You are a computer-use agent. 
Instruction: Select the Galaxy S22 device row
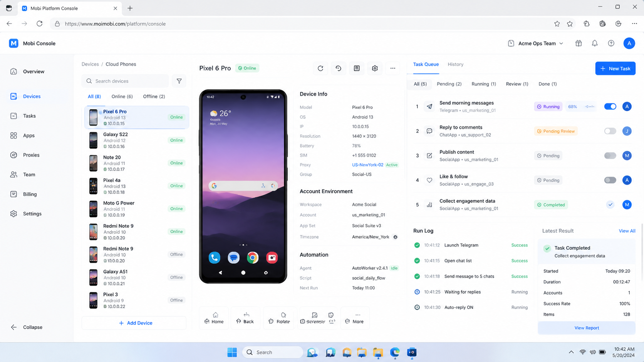pyautogui.click(x=137, y=140)
